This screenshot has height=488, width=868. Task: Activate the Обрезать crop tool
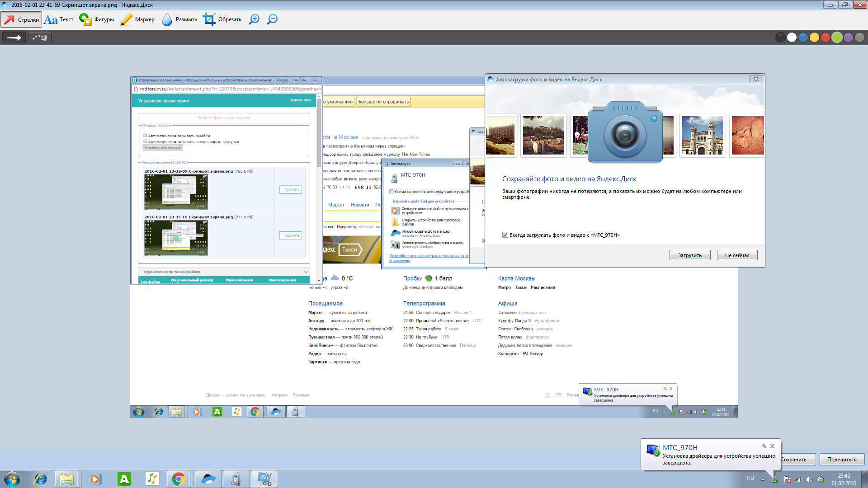[222, 19]
